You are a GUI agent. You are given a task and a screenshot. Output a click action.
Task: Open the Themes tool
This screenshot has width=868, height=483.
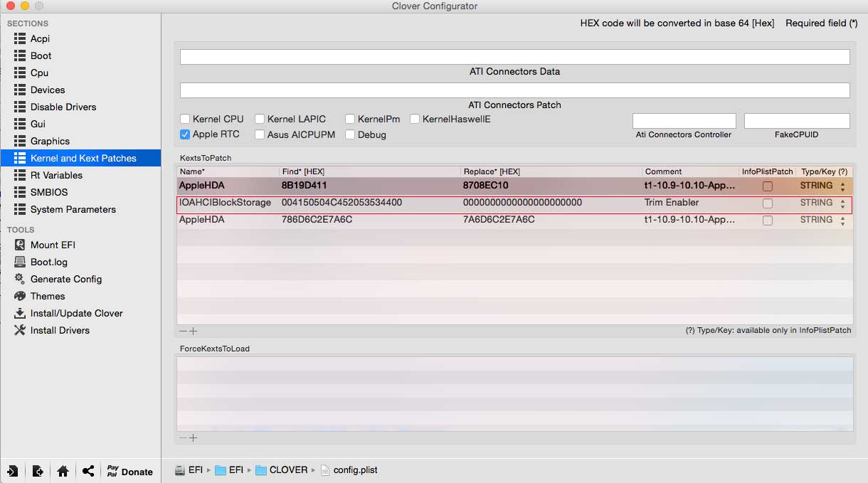[x=48, y=296]
